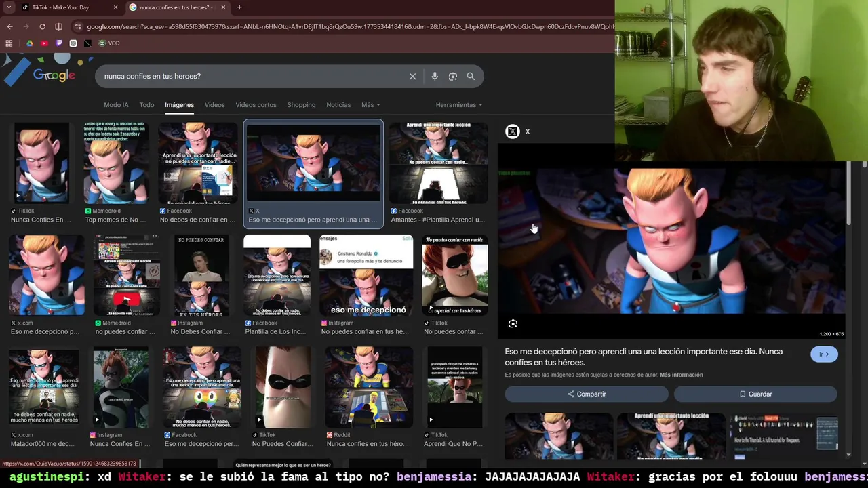Open the black square bookmark icon
868x488 pixels.
[x=88, y=43]
